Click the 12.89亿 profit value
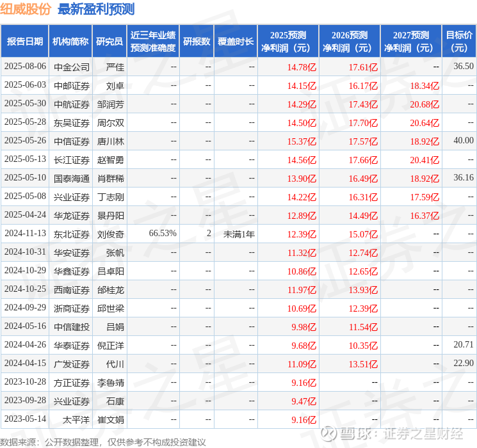The width and height of the screenshot is (477, 448). tap(302, 216)
